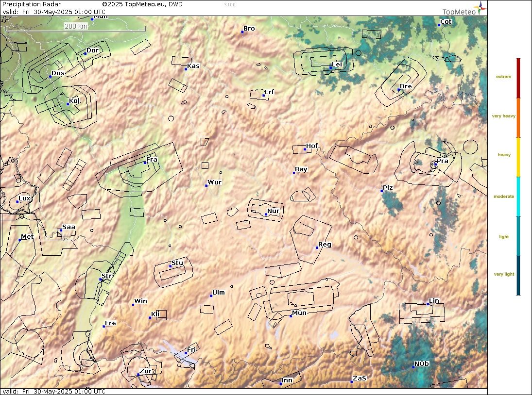Click the small '3100' number in header
Screen dimensions: 532x395
(x=230, y=5)
